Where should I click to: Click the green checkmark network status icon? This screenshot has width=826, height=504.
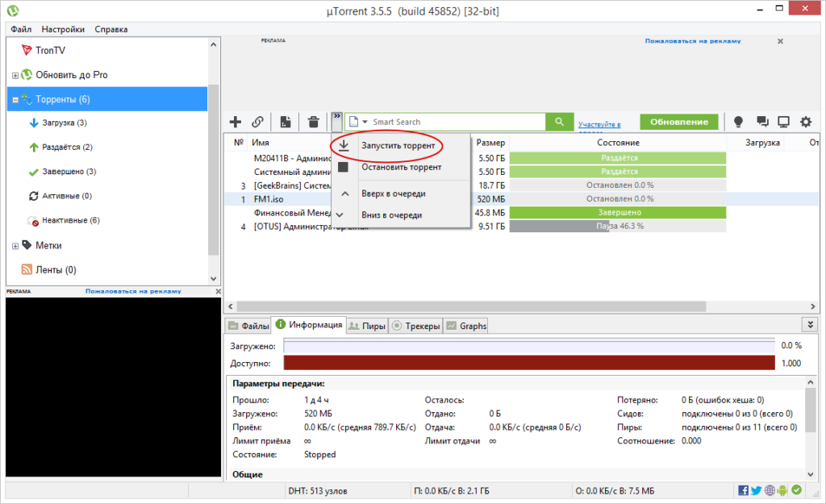pos(796,489)
